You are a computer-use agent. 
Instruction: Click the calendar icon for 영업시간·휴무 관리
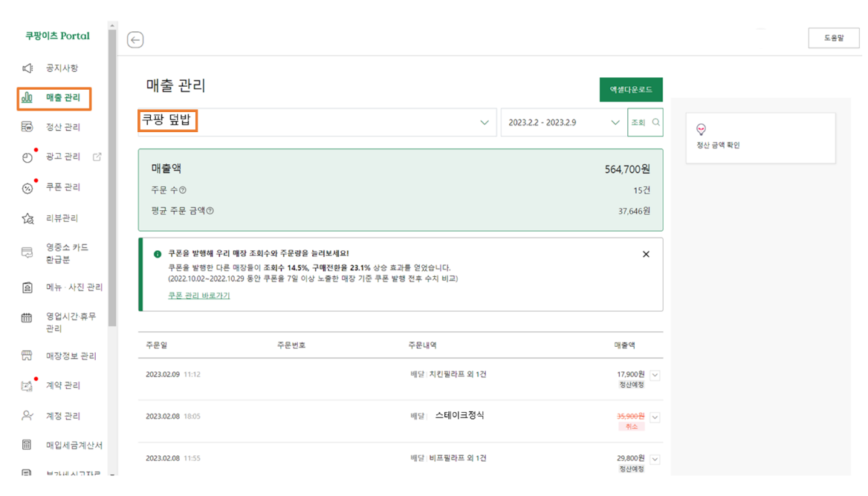[27, 317]
